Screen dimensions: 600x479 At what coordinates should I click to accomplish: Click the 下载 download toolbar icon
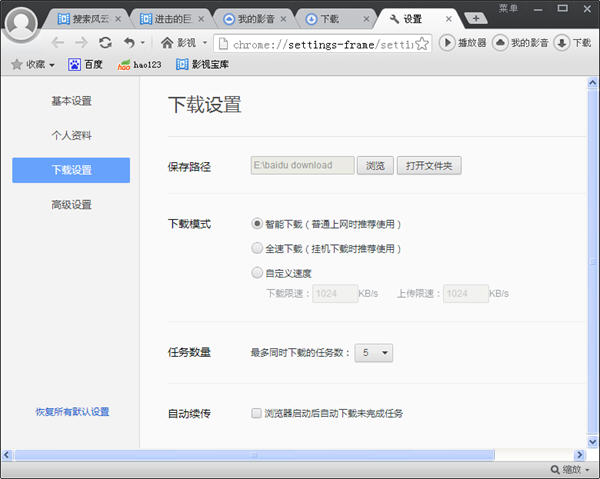[x=561, y=43]
